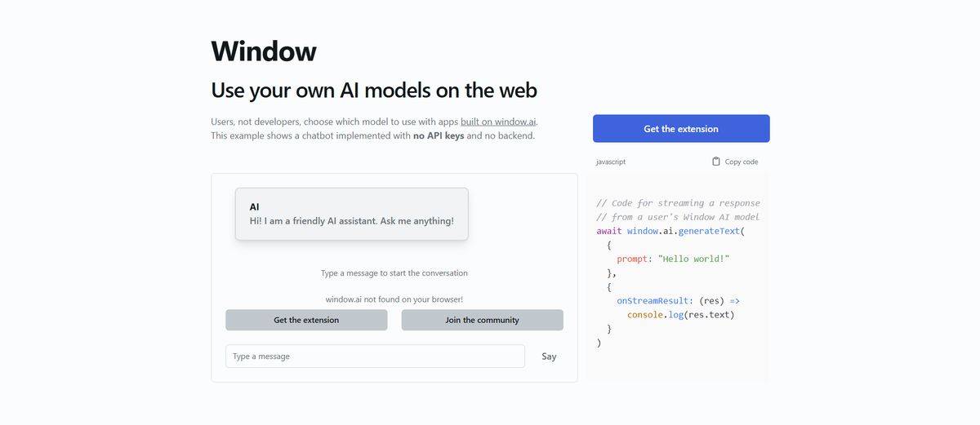Click the Copy code label
The image size is (980, 425).
[742, 162]
